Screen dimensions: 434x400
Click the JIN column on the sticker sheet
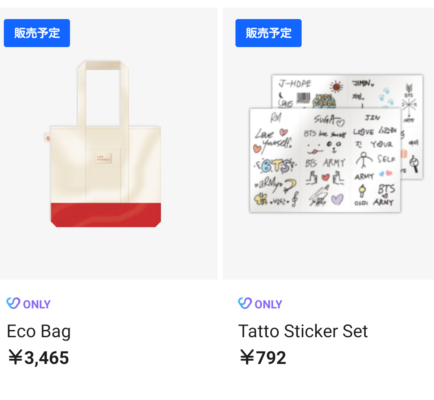(375, 160)
